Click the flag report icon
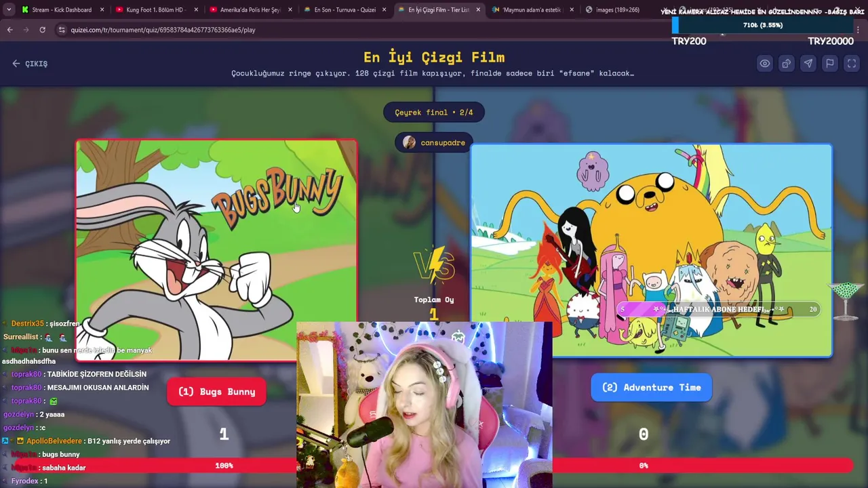This screenshot has width=868, height=488. click(830, 63)
